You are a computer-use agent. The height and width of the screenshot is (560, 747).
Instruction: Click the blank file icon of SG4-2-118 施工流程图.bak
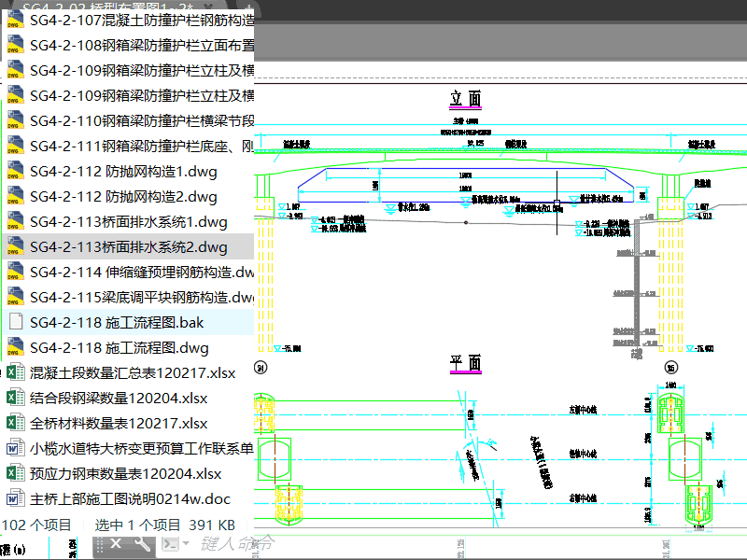pyautogui.click(x=15, y=322)
